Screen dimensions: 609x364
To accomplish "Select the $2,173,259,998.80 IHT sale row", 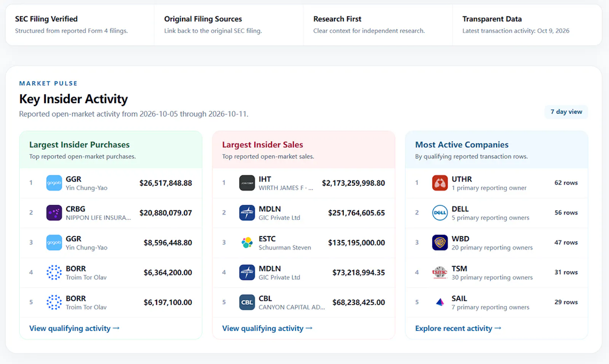I will (x=304, y=183).
